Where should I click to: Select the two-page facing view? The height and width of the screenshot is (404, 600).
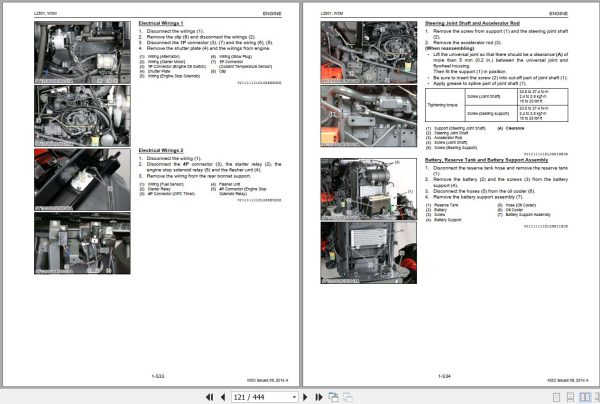coord(585,397)
